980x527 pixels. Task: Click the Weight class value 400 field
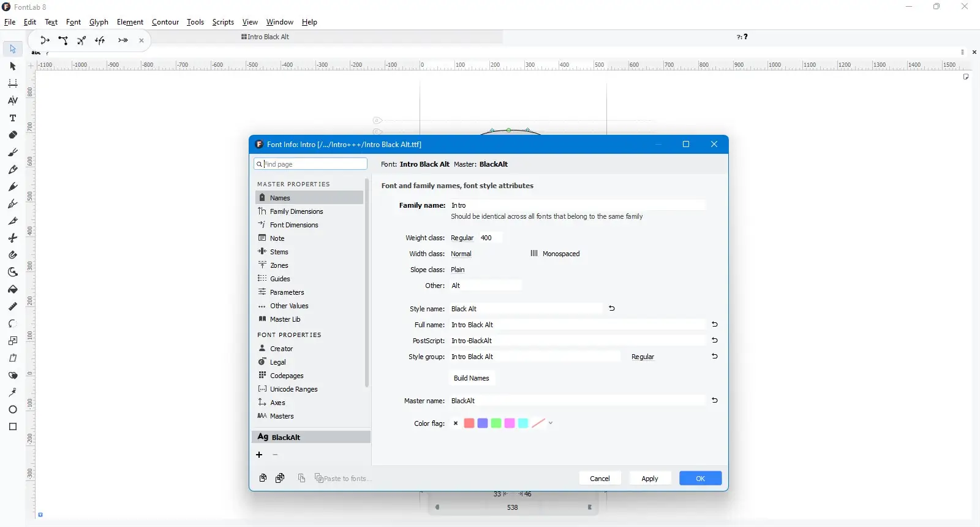click(491, 238)
